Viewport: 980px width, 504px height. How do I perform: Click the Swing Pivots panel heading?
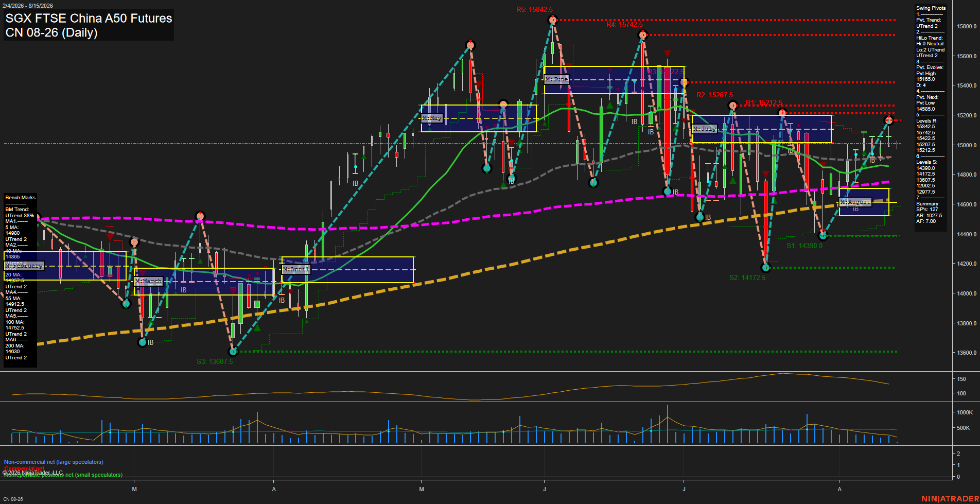[931, 8]
